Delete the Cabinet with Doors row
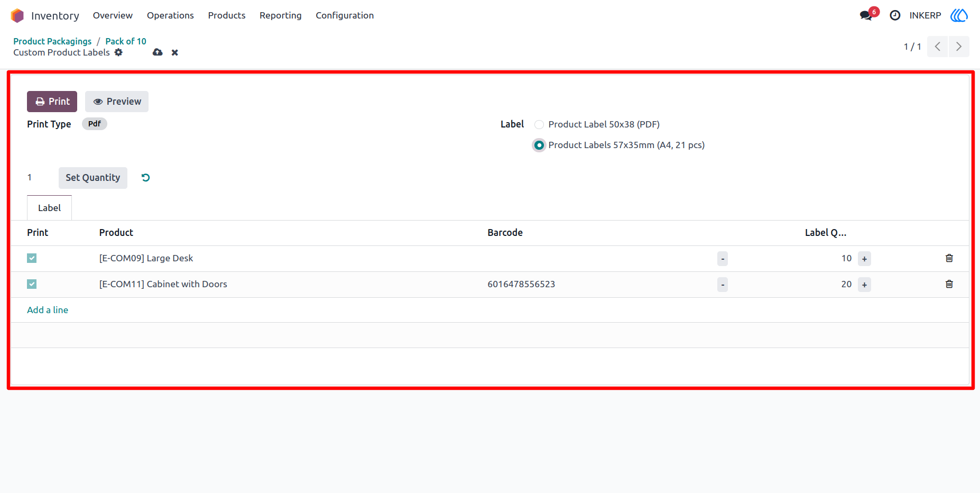Image resolution: width=980 pixels, height=493 pixels. point(949,284)
